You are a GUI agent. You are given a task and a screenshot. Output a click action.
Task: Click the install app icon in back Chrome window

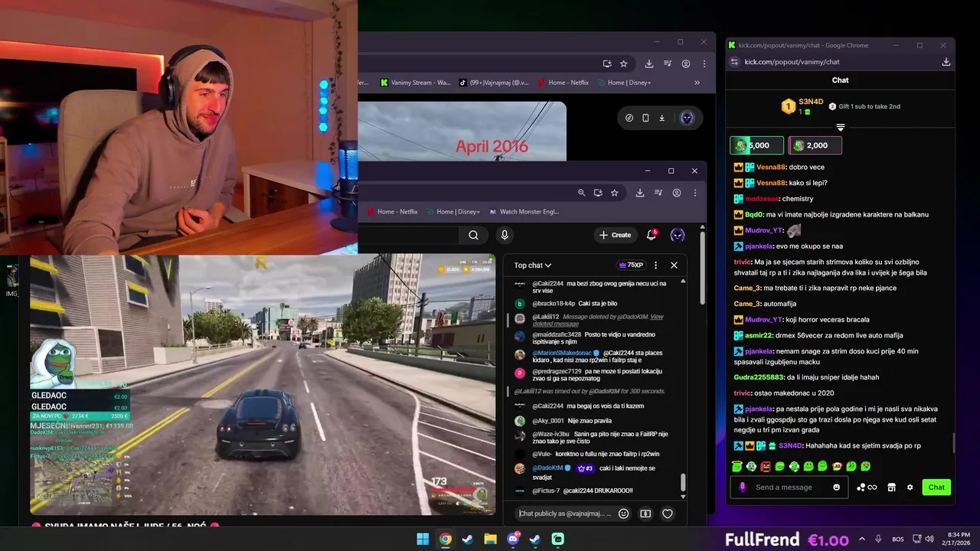coord(607,64)
